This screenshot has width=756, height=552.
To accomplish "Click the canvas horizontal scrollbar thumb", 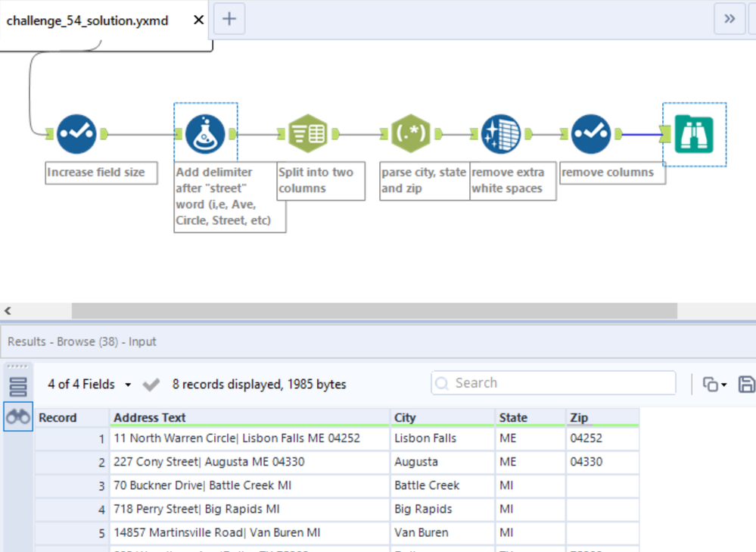I will coord(374,310).
